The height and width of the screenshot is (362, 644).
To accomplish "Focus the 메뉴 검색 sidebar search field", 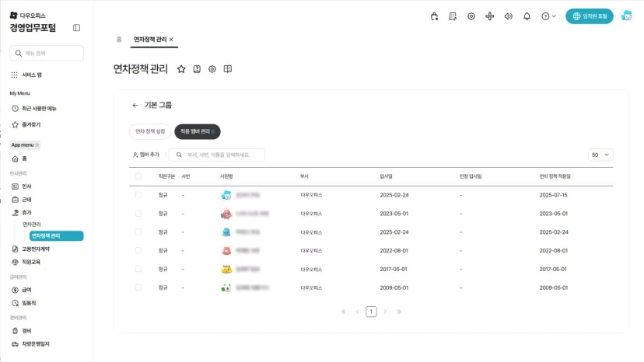I will 47,54.
